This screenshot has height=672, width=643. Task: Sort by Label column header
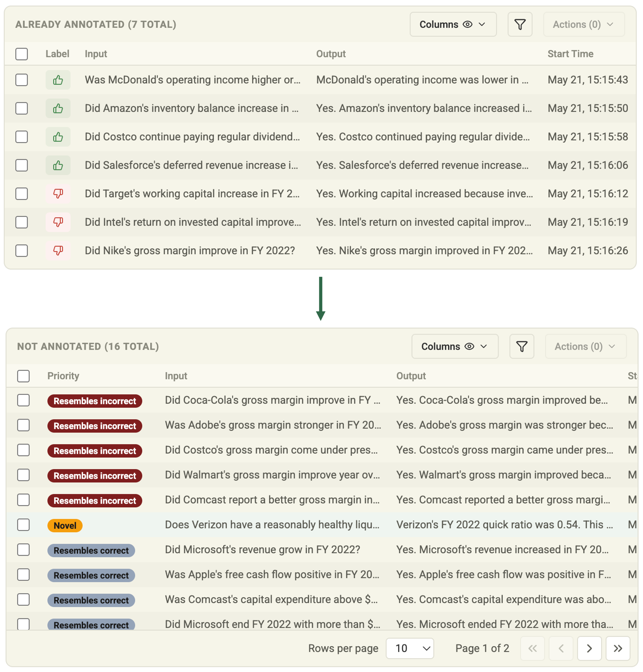57,54
